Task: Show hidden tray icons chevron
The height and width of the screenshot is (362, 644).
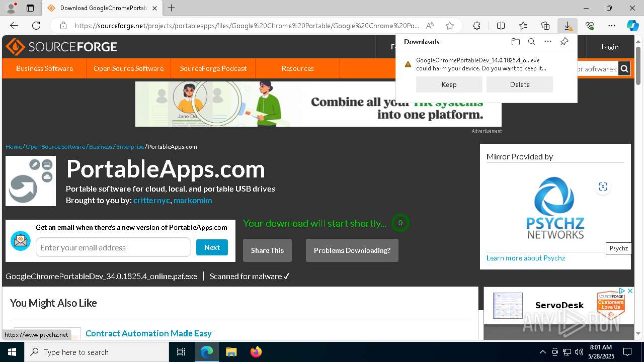Action: [542, 352]
